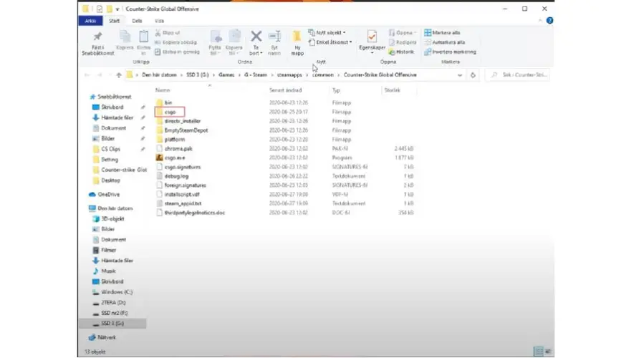Open the 2TERA (D:) drive
This screenshot has height=358, width=644.
pos(110,303)
